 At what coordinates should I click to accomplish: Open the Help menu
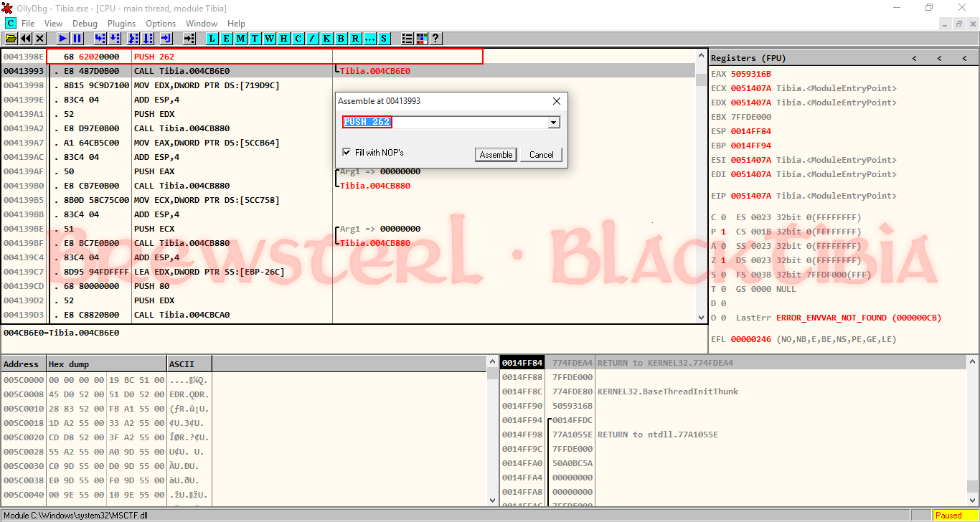pos(236,24)
